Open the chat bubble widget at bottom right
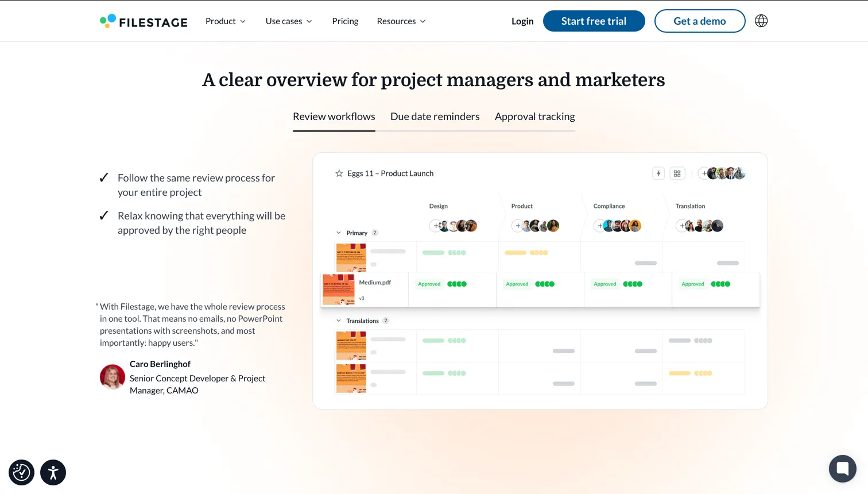This screenshot has height=494, width=868. [842, 468]
